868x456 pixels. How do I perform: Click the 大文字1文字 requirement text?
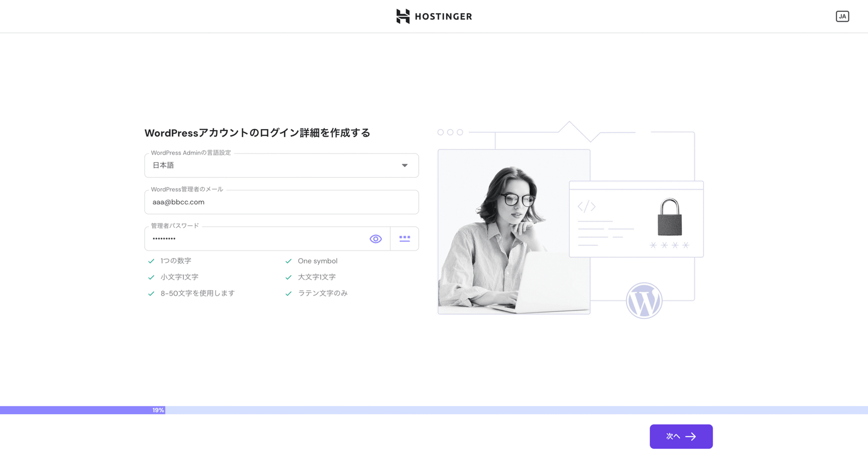(x=317, y=277)
